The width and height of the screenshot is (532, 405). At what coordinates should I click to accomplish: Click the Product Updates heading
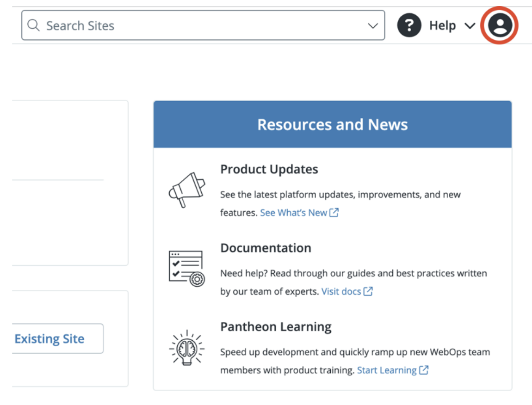click(269, 169)
